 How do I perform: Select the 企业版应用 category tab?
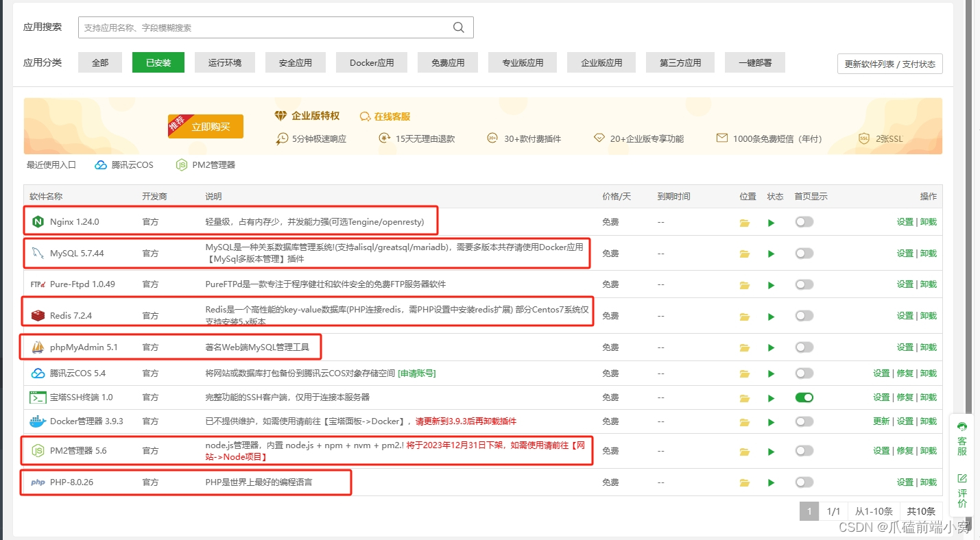click(601, 62)
